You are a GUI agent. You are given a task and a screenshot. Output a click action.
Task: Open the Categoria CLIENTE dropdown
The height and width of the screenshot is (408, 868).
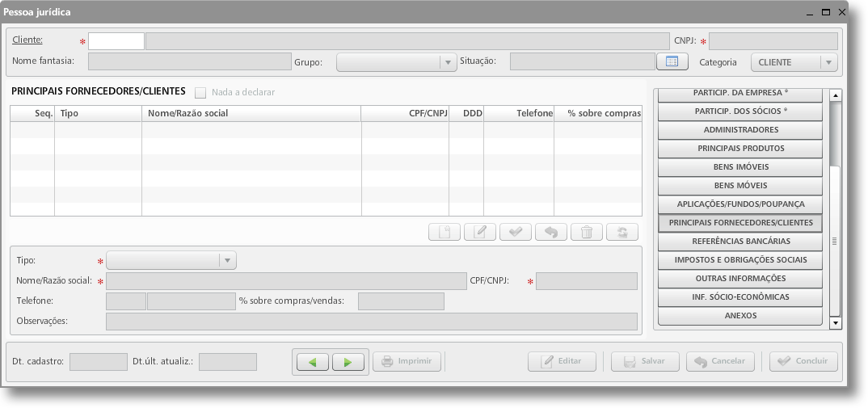tap(794, 62)
